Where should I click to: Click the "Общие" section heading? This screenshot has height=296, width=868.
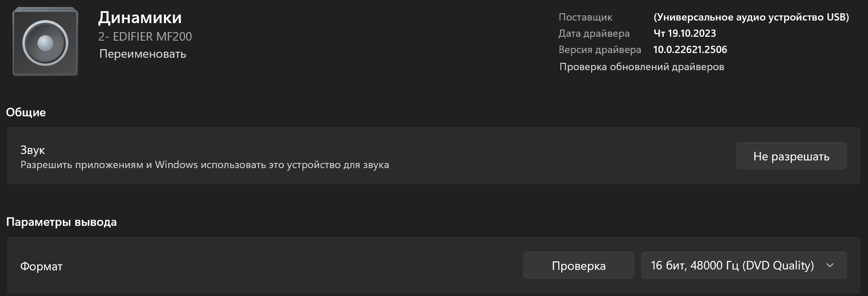(x=26, y=112)
